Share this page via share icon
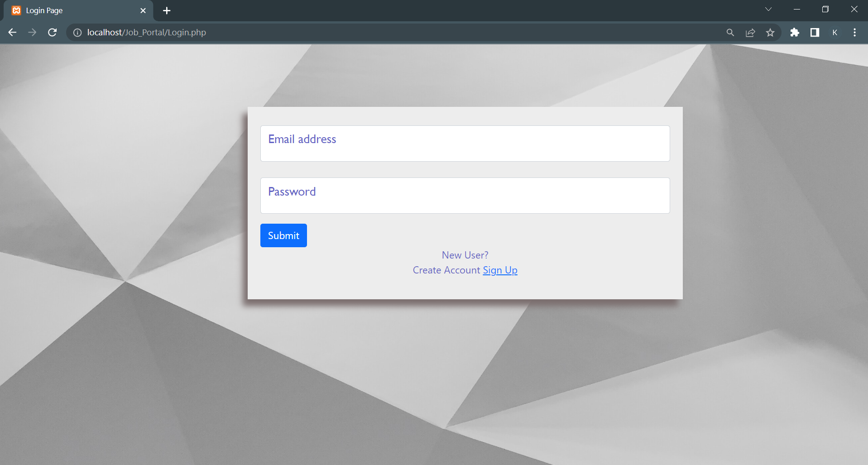This screenshot has width=868, height=465. point(750,33)
